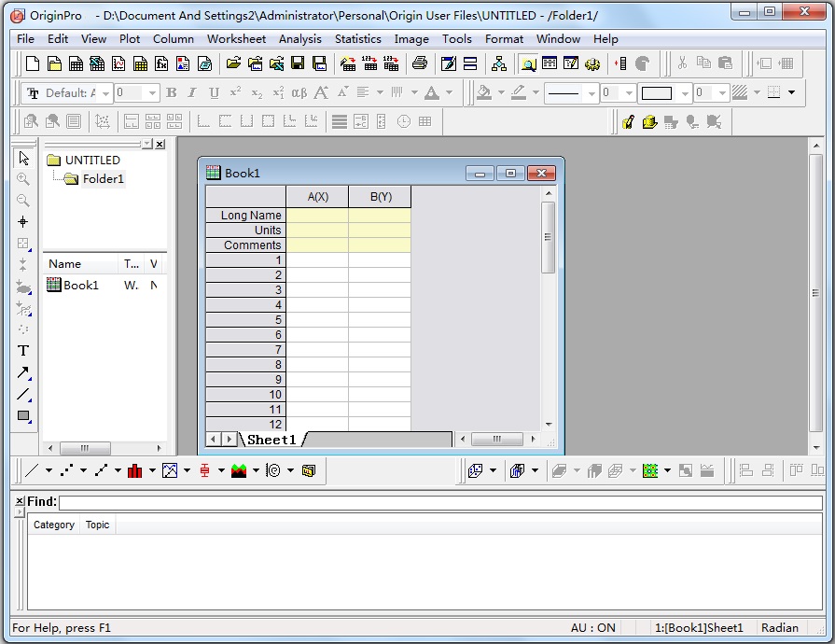Create a new Function window
Viewport: 835px width, 644px height.
[x=160, y=63]
